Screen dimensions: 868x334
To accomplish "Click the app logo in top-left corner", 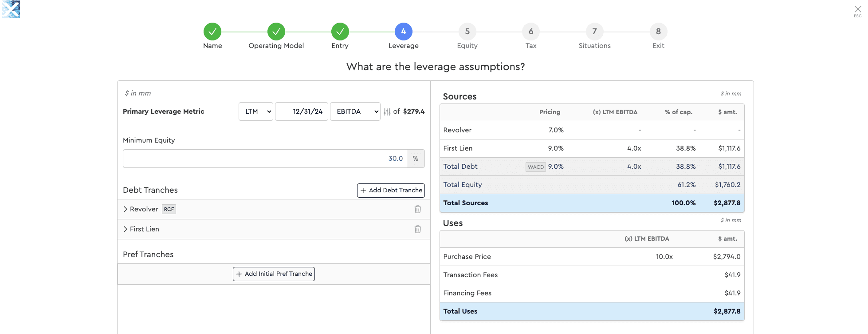I will (11, 9).
